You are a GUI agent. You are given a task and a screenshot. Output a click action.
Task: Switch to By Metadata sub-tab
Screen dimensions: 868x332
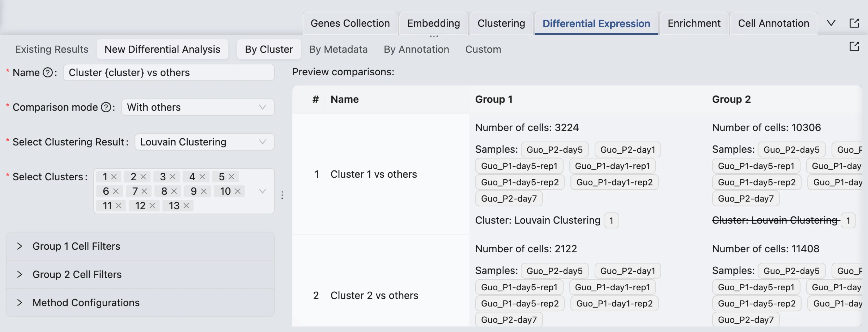(338, 50)
